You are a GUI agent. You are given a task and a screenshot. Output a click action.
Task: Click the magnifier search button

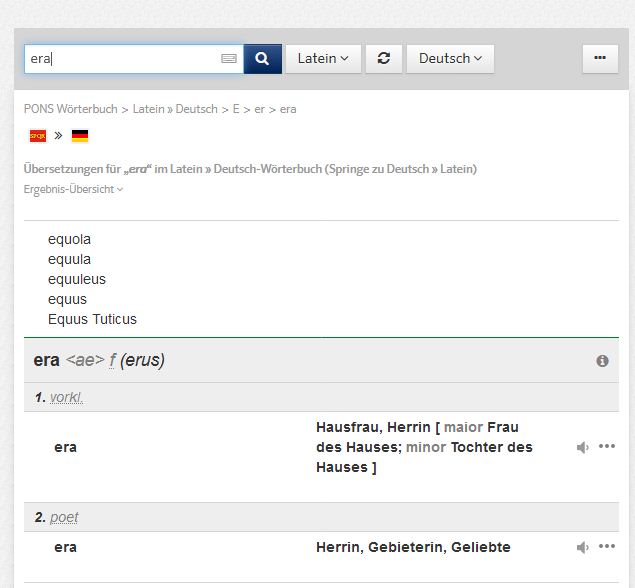[x=262, y=59]
